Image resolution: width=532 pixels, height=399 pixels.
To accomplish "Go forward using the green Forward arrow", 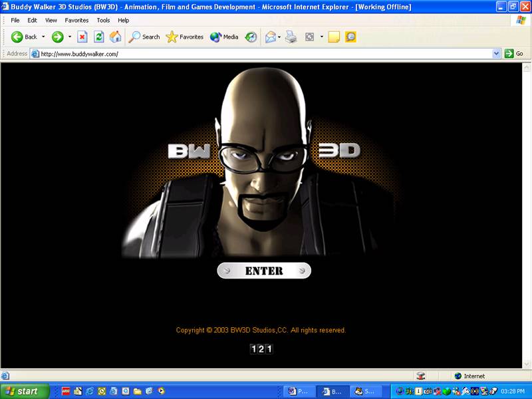I will pos(58,37).
